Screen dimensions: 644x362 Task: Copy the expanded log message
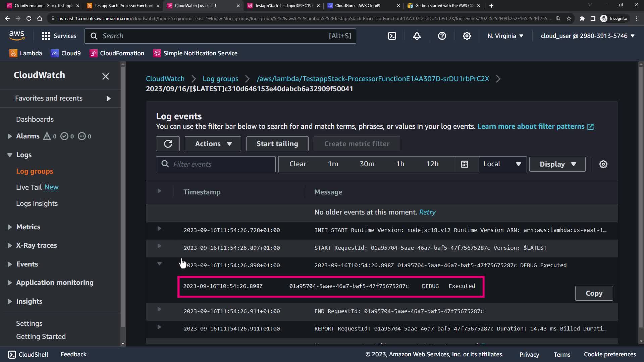(x=594, y=293)
